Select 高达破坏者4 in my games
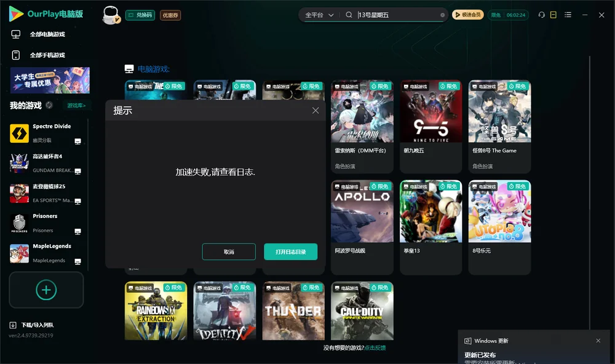 pos(47,163)
